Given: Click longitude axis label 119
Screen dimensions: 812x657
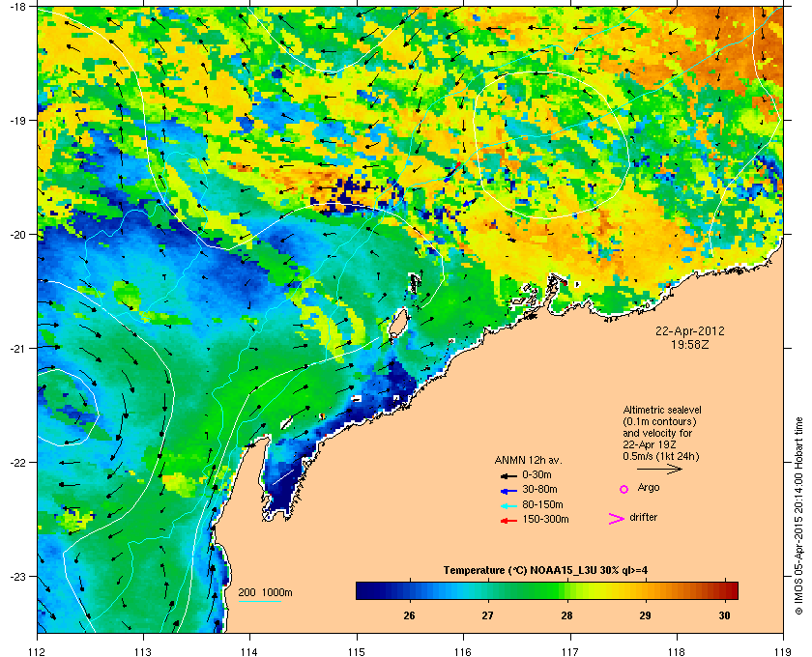Looking at the screenshot, I should (783, 652).
